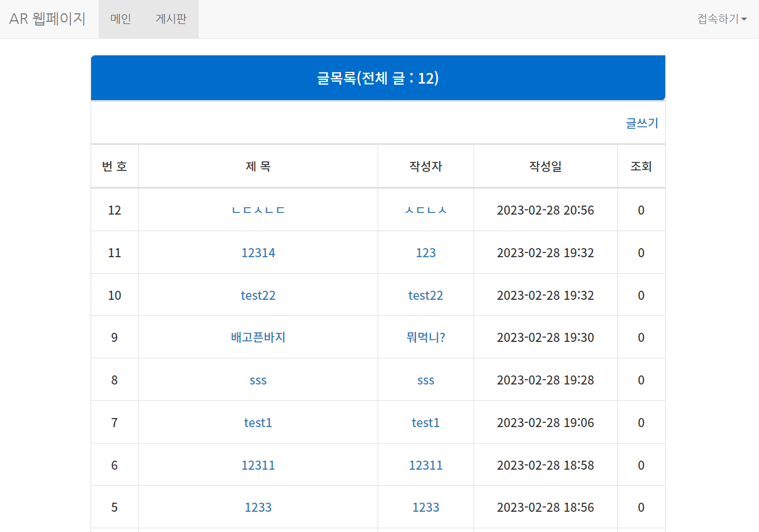
Task: Click sss in the author column
Action: [x=426, y=380]
